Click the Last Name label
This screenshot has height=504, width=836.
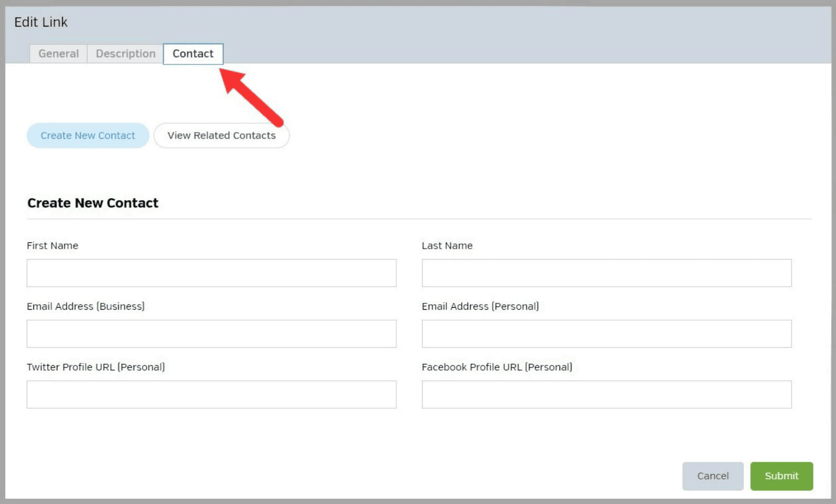pyautogui.click(x=447, y=245)
